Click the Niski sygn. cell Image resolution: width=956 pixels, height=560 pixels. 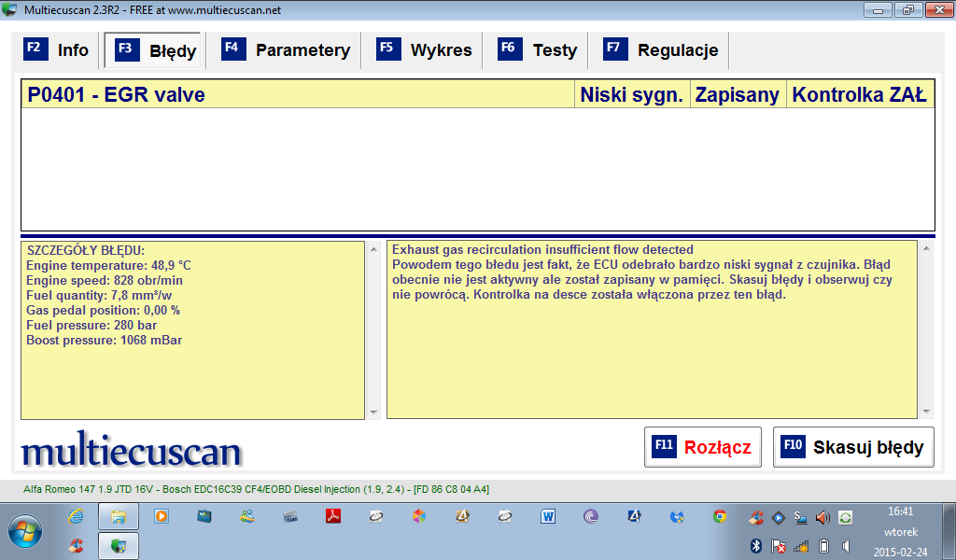pos(632,94)
